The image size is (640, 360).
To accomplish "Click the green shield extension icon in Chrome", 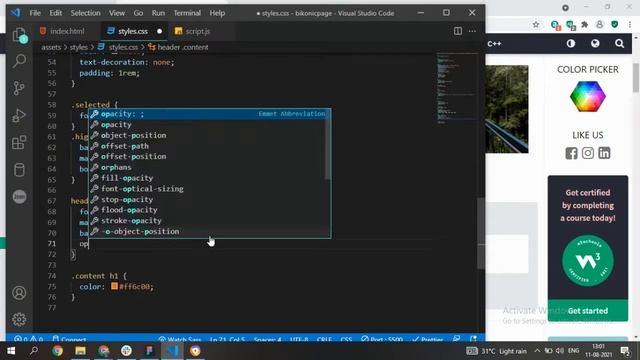I will click(615, 25).
